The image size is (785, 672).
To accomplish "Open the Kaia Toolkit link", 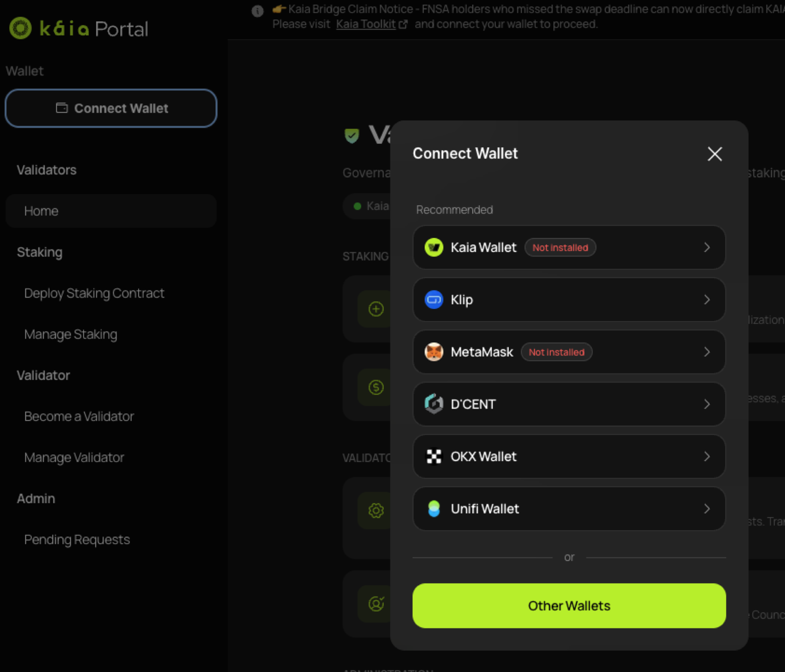I will pyautogui.click(x=365, y=24).
